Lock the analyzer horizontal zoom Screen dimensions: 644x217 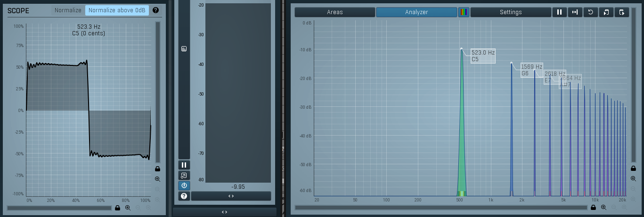pyautogui.click(x=593, y=207)
